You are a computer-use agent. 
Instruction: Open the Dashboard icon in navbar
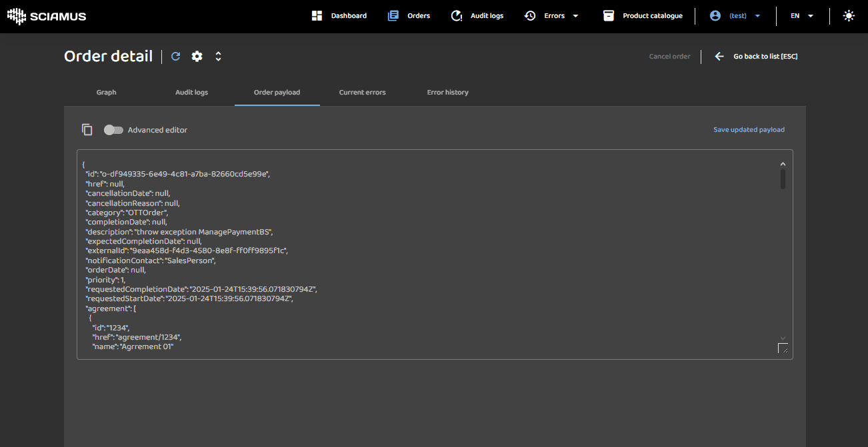[x=317, y=16]
